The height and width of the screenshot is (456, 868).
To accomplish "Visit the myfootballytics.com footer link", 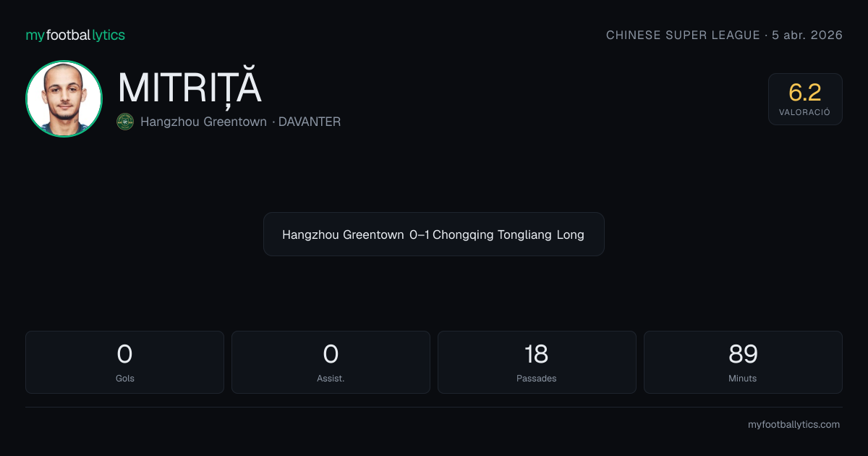I will pos(793,425).
